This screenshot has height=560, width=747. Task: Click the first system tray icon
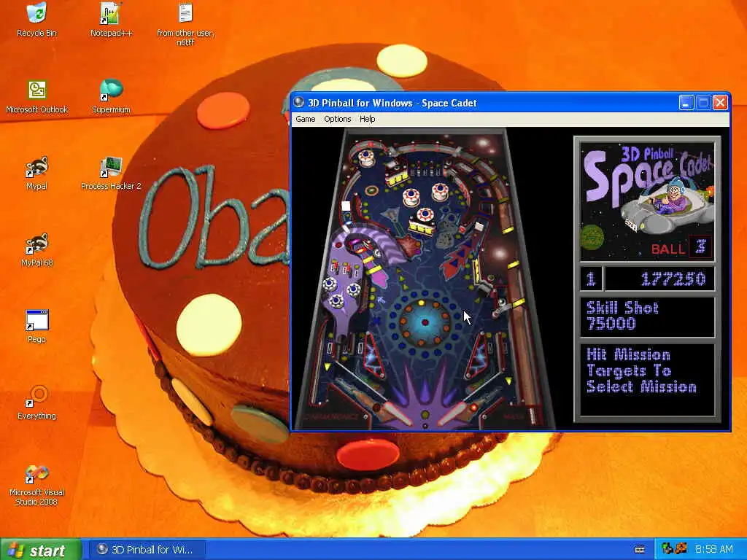(x=667, y=549)
